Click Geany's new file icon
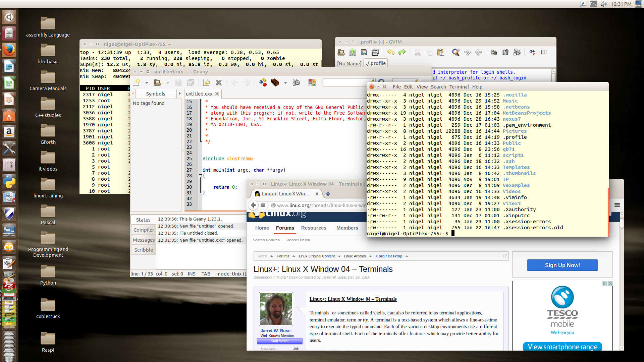 pyautogui.click(x=136, y=82)
